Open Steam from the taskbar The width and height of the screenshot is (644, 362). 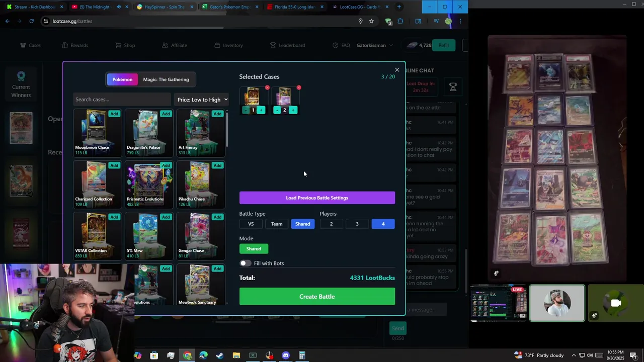(220, 355)
